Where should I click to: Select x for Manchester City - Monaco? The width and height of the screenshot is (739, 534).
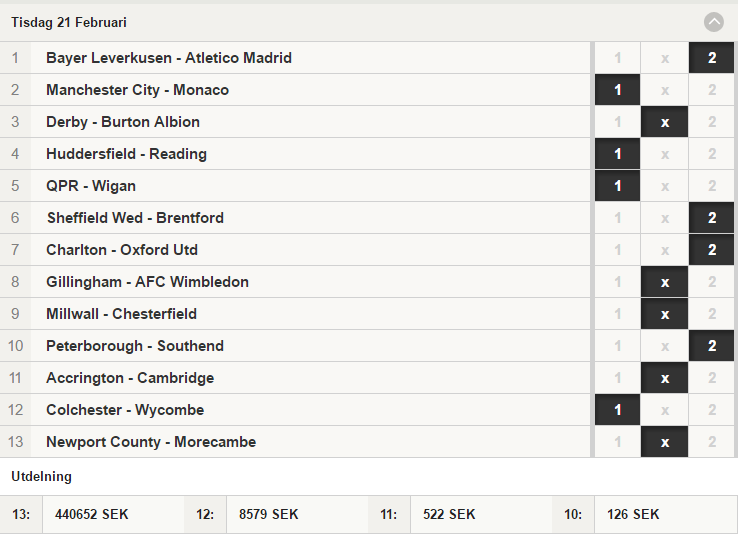tap(665, 90)
